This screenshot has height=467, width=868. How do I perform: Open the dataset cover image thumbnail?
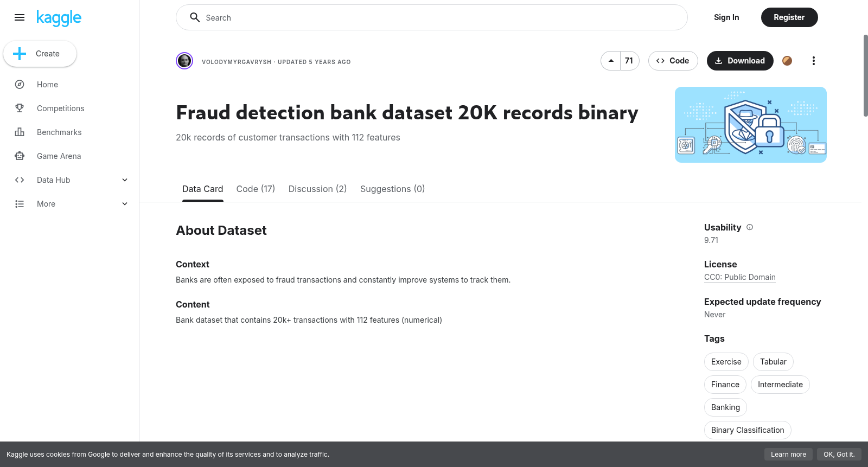coord(751,125)
